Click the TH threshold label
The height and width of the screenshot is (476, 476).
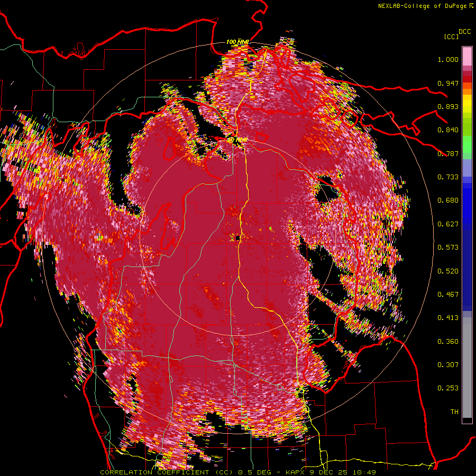coord(454,412)
